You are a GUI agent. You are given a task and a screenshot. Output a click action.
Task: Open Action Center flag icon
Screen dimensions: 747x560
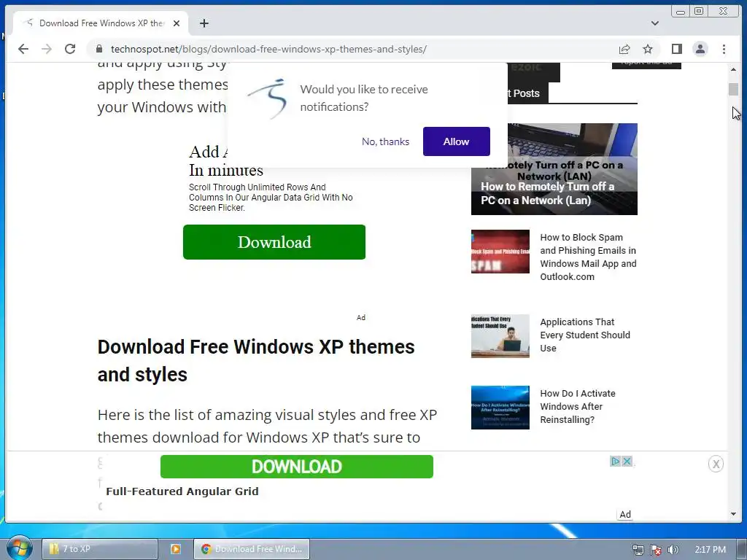tap(656, 550)
